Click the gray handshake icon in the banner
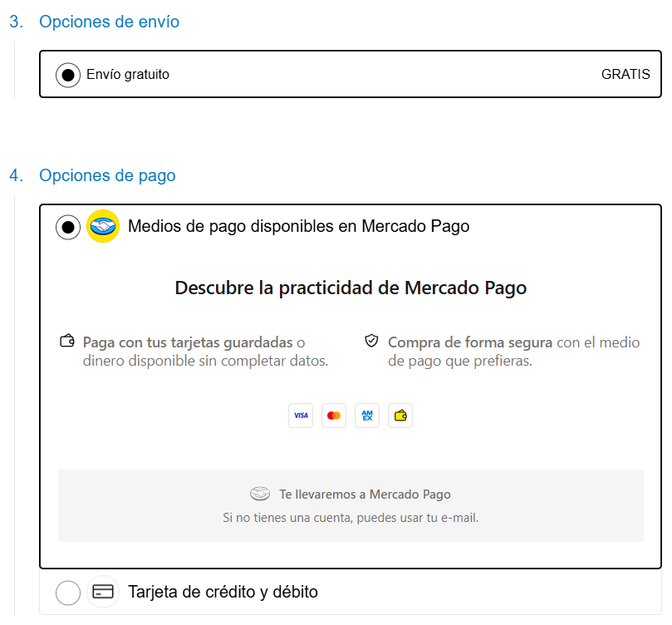This screenshot has width=672, height=625. [260, 495]
